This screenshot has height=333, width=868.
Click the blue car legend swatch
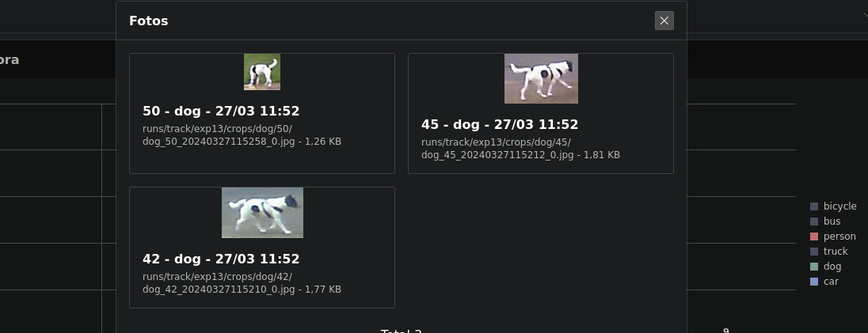[814, 282]
